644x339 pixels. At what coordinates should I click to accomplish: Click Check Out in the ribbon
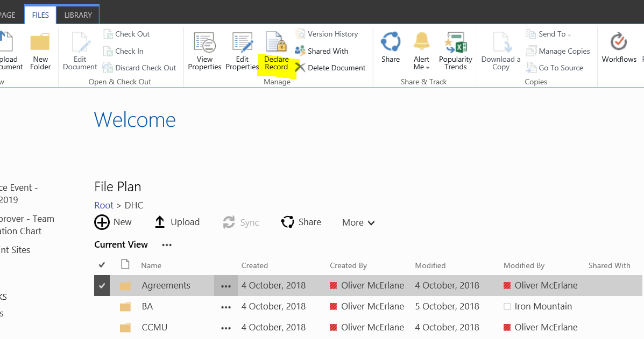coord(126,34)
